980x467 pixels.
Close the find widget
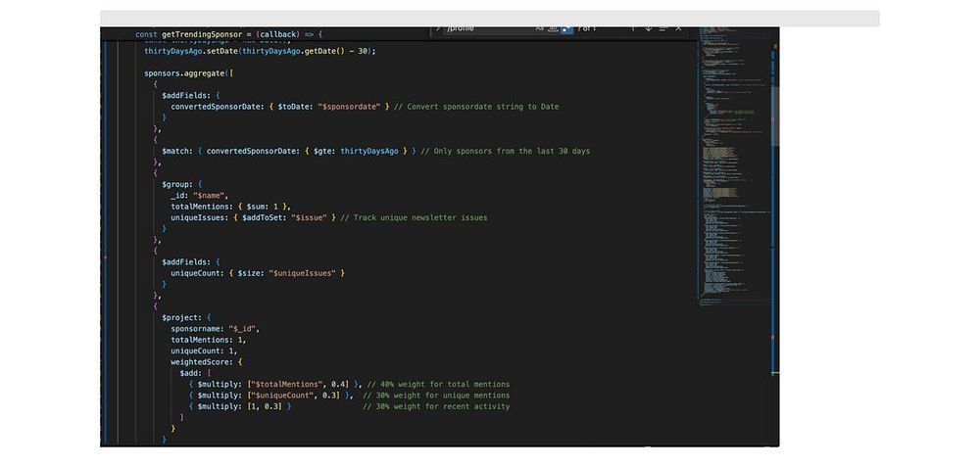pos(678,28)
